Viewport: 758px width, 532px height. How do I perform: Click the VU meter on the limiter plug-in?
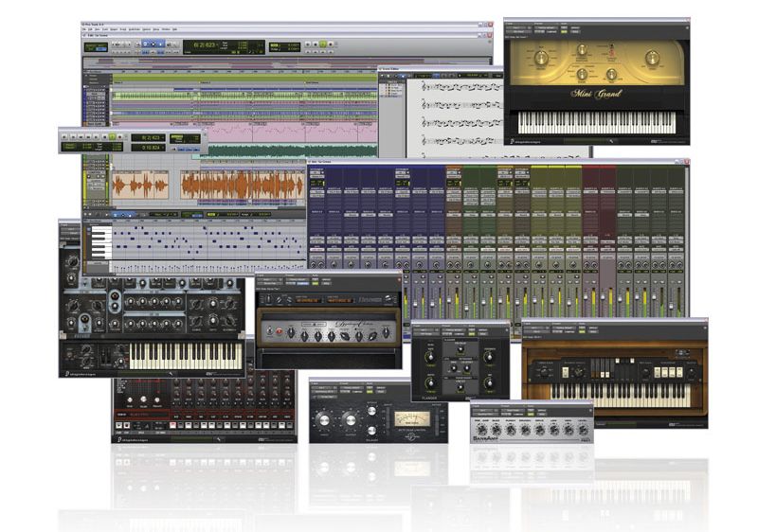tap(412, 419)
